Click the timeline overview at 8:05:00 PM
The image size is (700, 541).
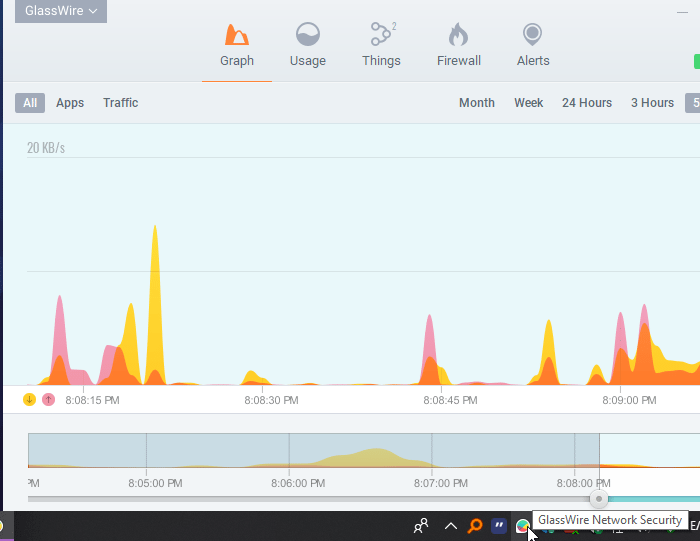[x=146, y=451]
